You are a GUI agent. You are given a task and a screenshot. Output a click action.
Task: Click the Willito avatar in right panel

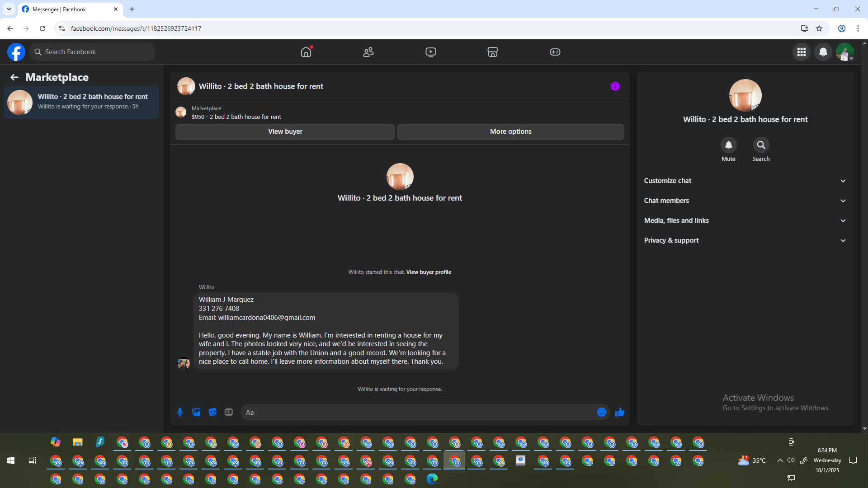pos(745,95)
